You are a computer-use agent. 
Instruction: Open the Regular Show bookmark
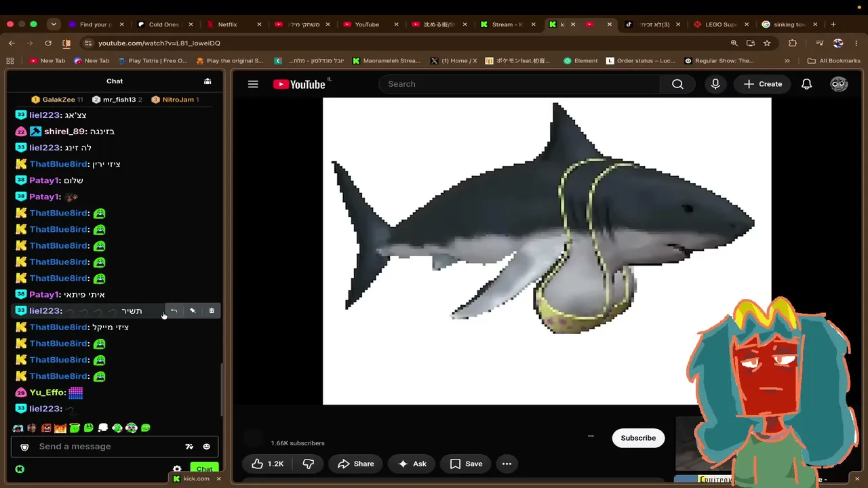pyautogui.click(x=719, y=60)
